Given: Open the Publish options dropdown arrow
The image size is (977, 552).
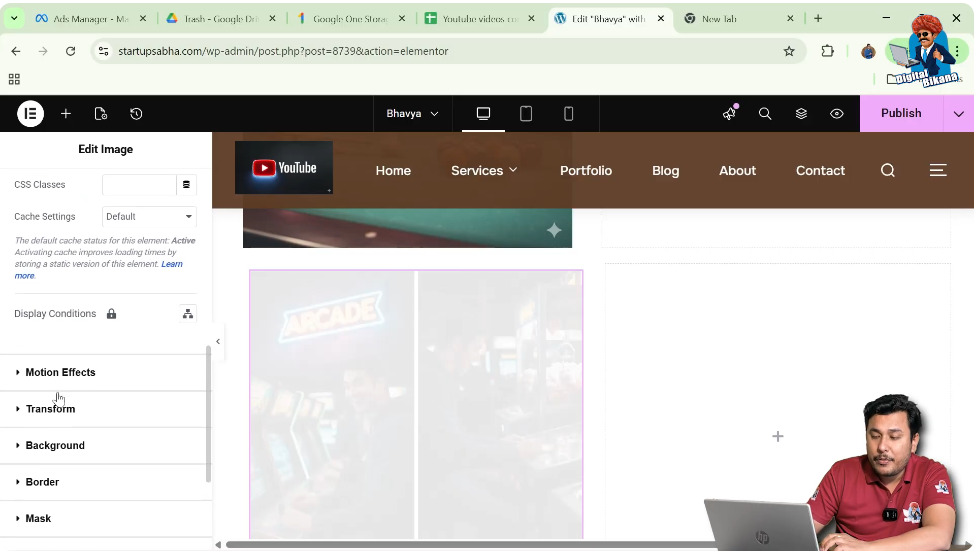Looking at the screenshot, I should pos(959,114).
